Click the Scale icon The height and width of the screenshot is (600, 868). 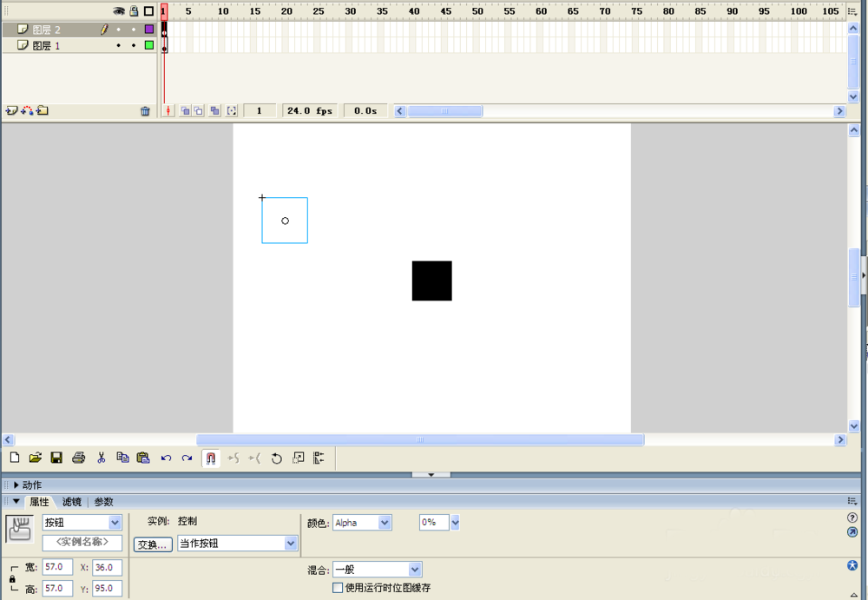coord(299,458)
